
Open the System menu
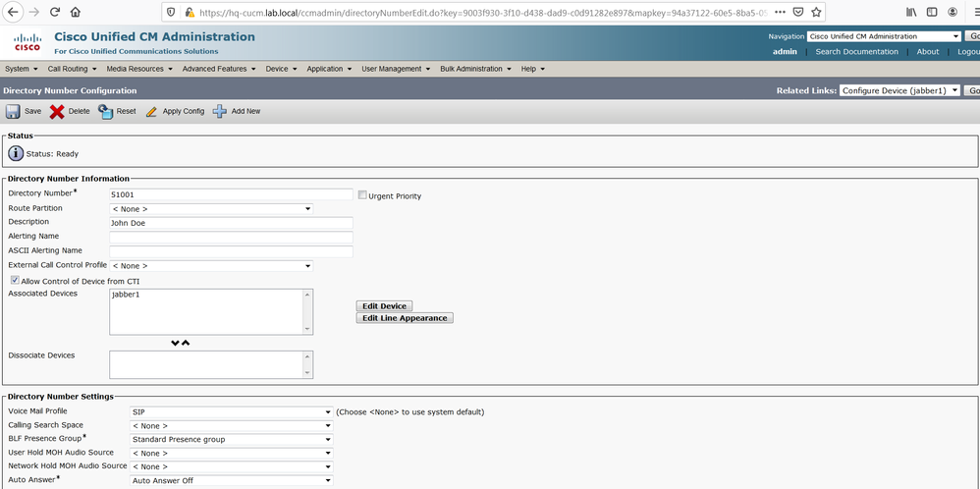click(22, 69)
